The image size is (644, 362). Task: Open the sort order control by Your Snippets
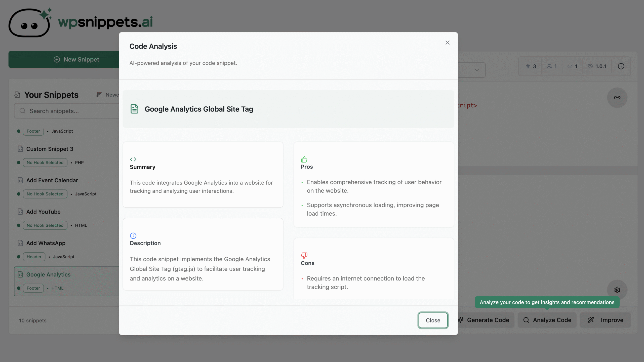(107, 95)
